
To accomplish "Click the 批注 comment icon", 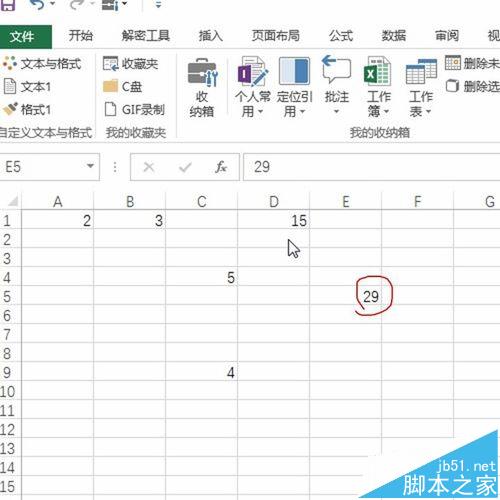I will point(336,69).
